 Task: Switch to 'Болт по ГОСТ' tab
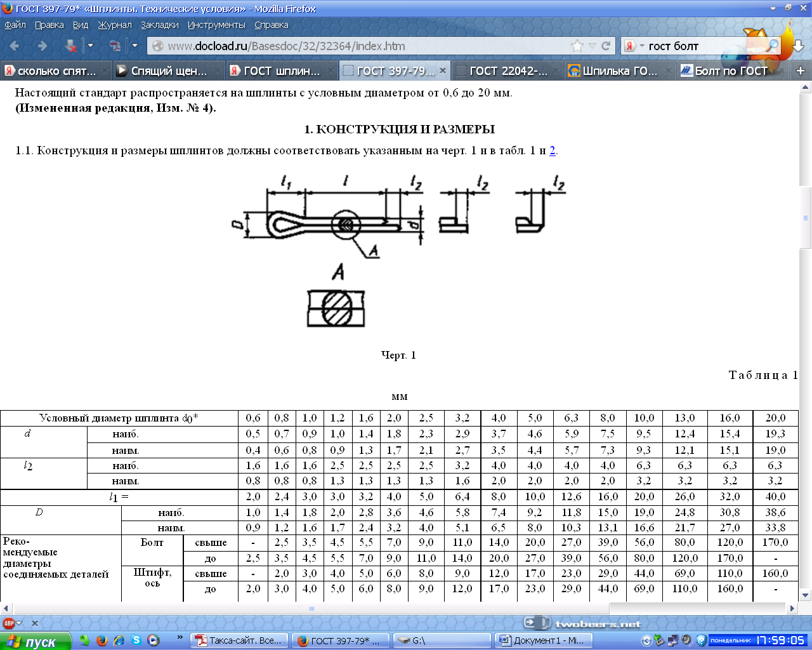[x=731, y=70]
